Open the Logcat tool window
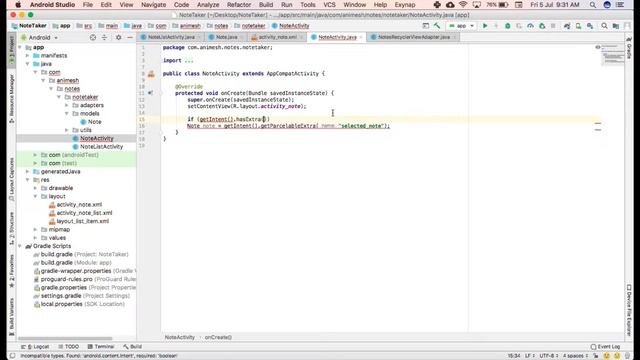The width and height of the screenshot is (640, 360). (x=36, y=347)
